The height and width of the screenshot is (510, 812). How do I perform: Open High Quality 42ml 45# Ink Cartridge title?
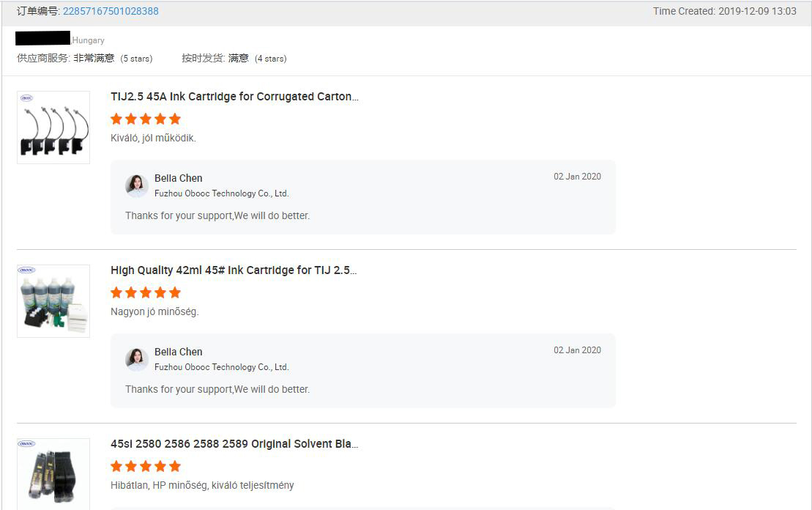(x=234, y=270)
